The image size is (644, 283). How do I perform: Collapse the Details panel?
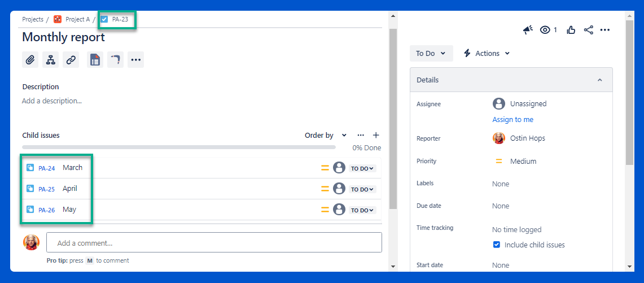[x=599, y=80]
